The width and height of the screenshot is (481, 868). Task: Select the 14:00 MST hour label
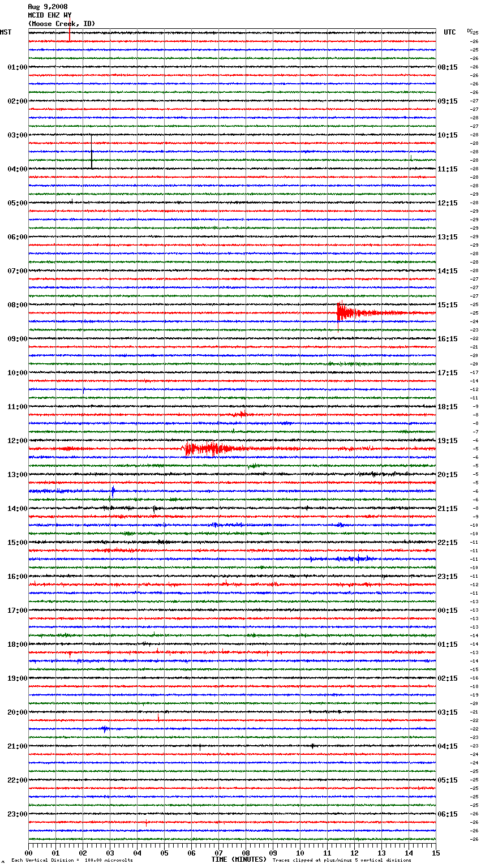coord(18,509)
